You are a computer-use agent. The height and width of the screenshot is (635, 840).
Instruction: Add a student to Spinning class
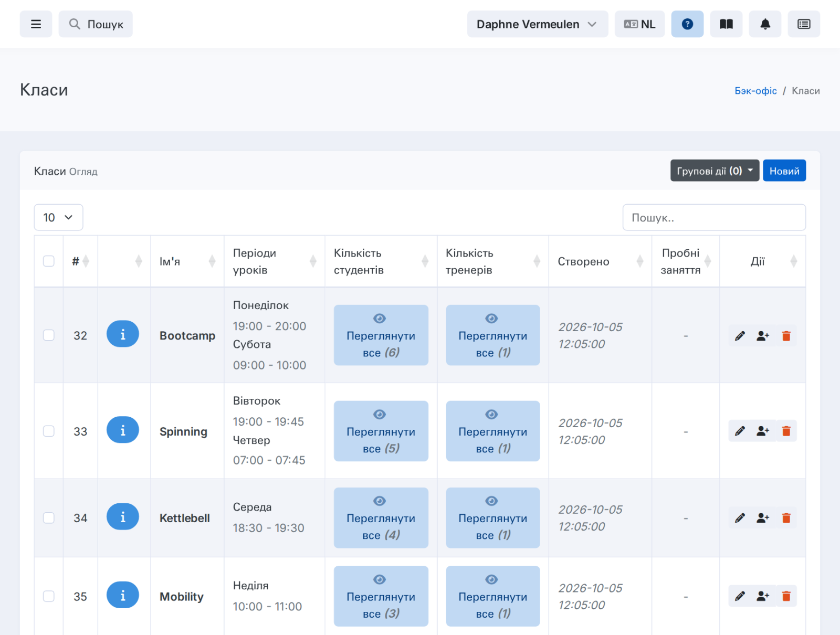(763, 431)
